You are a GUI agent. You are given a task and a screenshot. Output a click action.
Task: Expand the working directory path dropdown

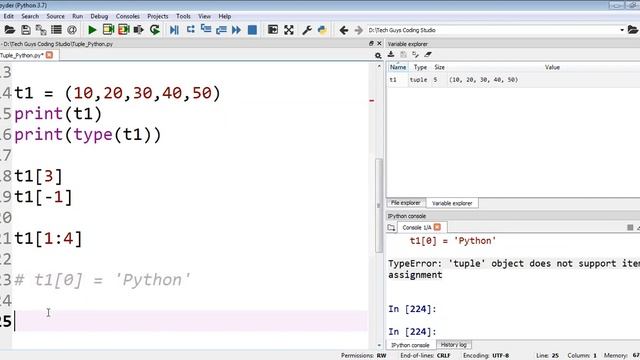point(622,30)
